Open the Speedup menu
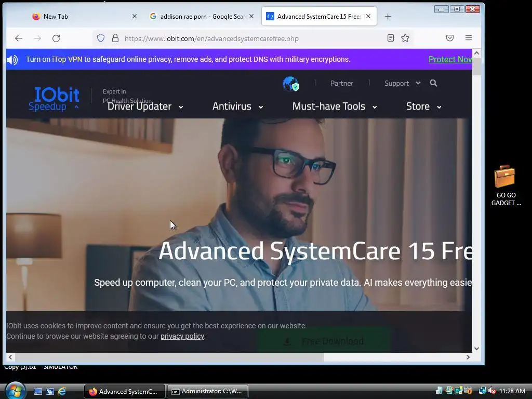This screenshot has height=399, width=532. (x=54, y=107)
